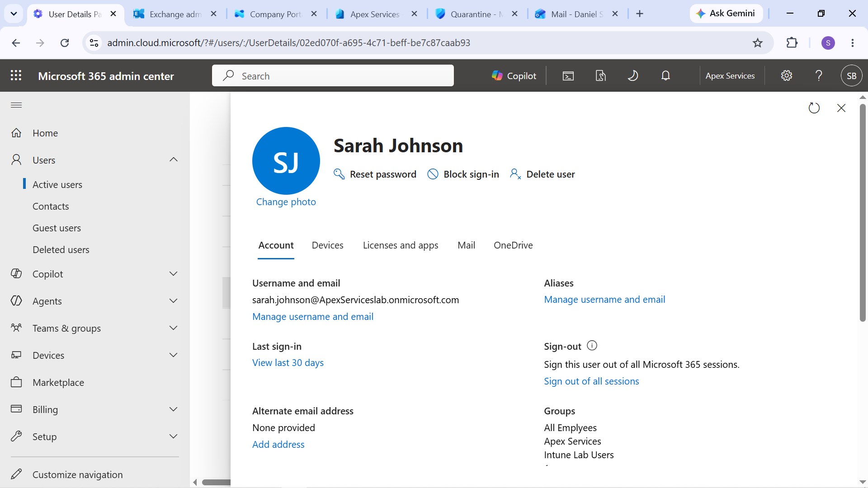Select Active users nav item

(57, 184)
